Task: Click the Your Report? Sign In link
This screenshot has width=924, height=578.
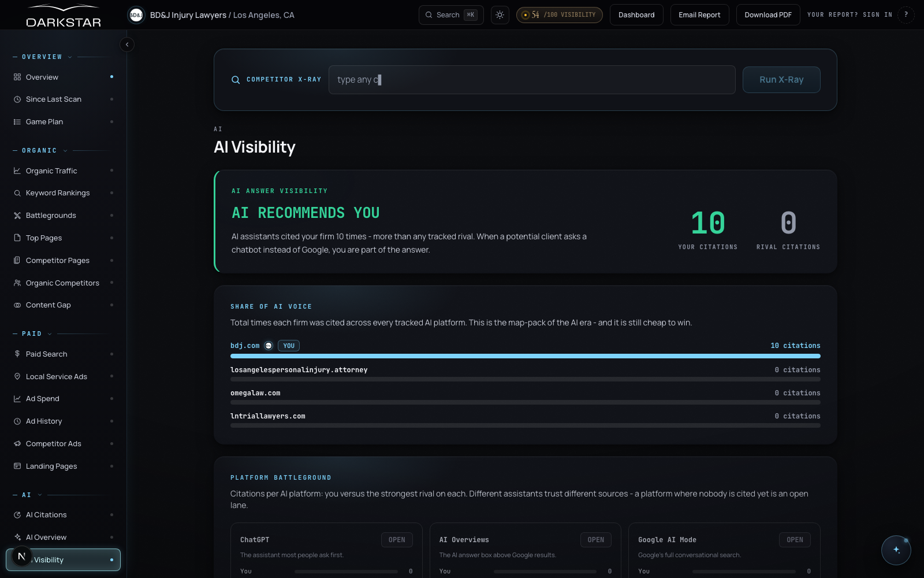Action: point(850,15)
